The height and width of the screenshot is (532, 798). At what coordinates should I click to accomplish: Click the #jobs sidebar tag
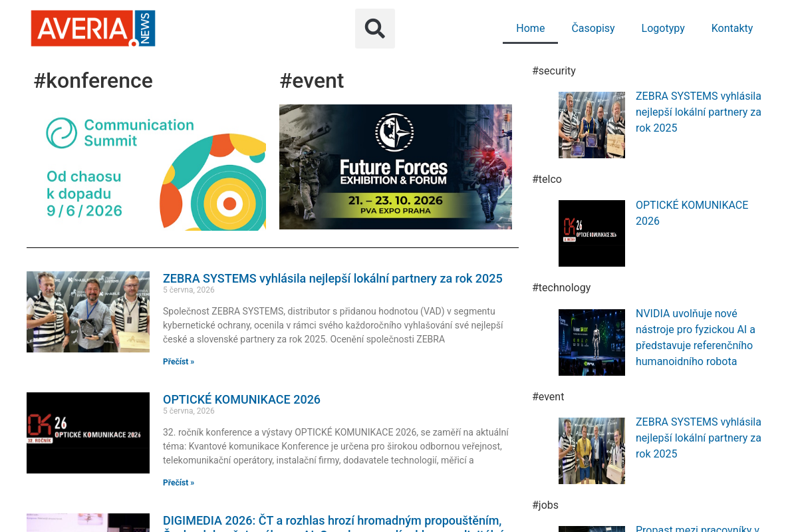(545, 505)
